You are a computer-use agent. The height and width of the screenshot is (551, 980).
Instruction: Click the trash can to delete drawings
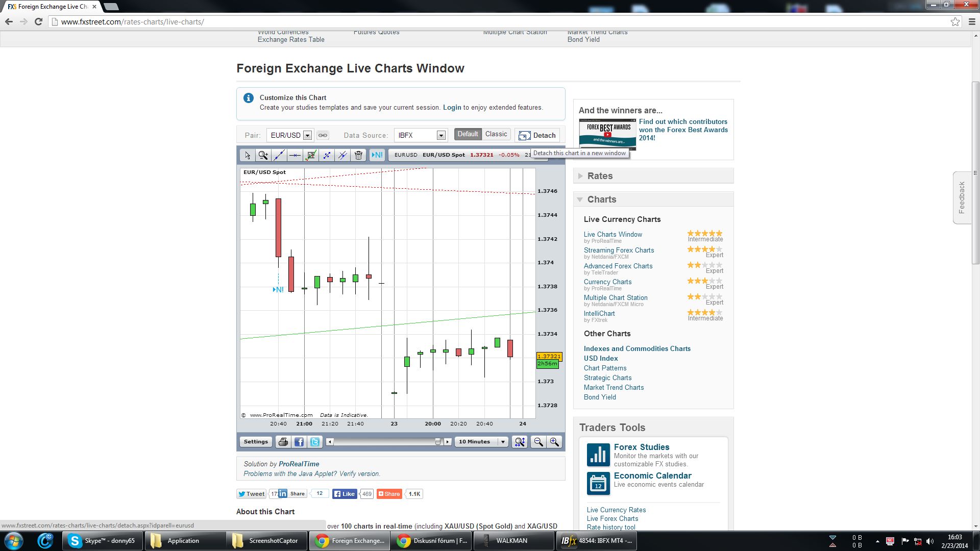pyautogui.click(x=358, y=155)
